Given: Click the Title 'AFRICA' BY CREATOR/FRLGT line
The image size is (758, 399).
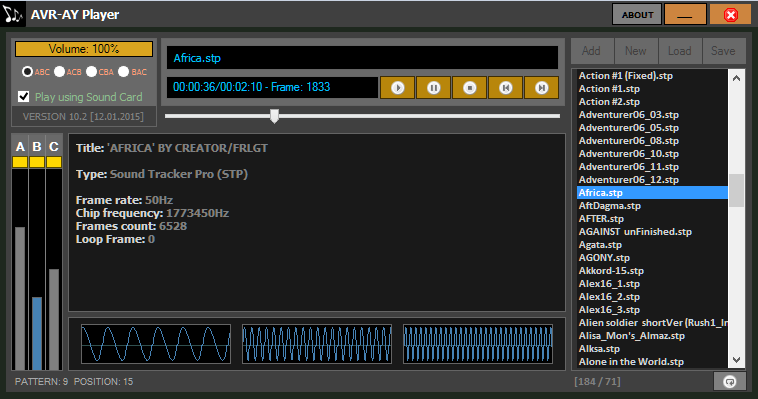Looking at the screenshot, I should tap(172, 148).
